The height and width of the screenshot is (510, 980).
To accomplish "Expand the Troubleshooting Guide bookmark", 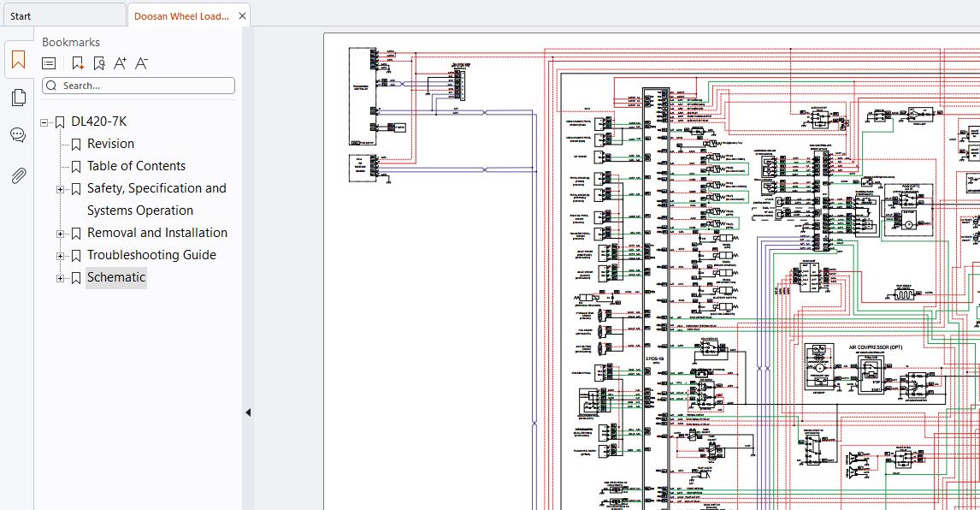I will (60, 256).
